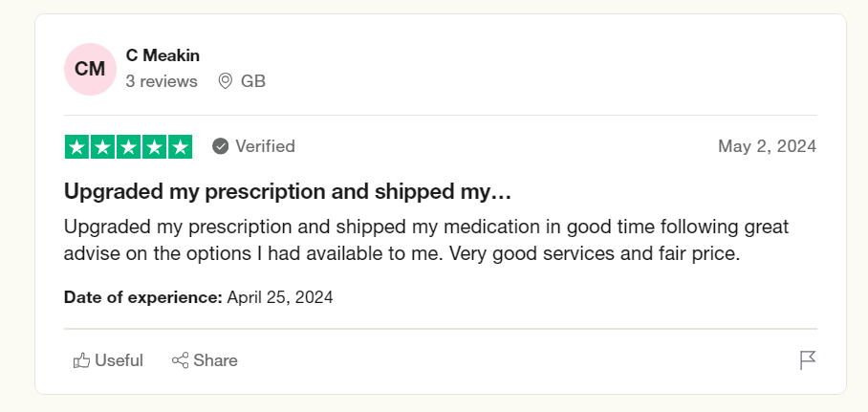Open the Verified label info
The height and width of the screenshot is (412, 868).
point(265,146)
